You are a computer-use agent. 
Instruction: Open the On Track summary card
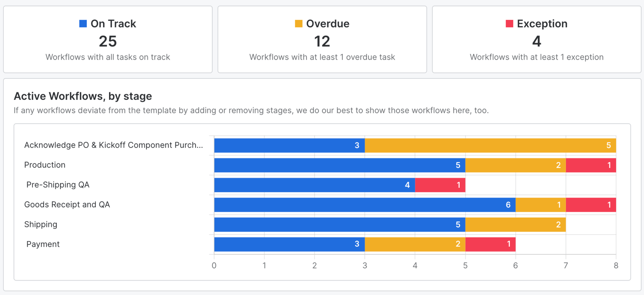pos(108,40)
